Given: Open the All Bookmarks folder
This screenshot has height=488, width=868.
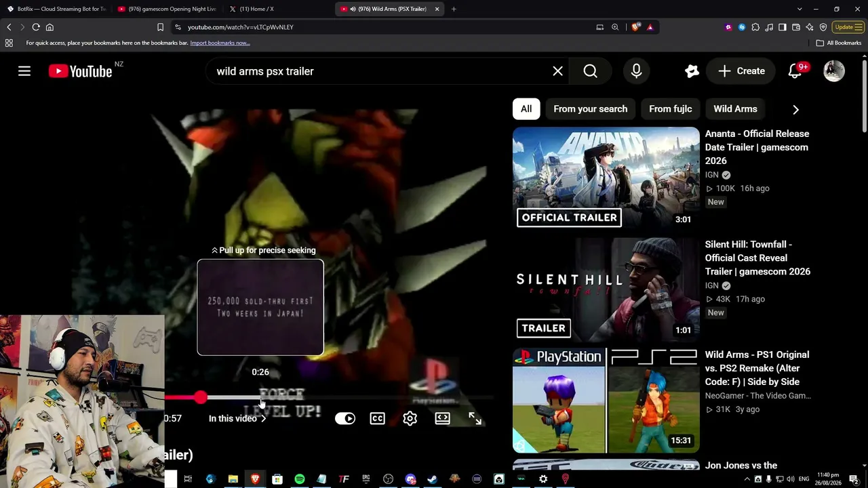Looking at the screenshot, I should click(x=839, y=43).
